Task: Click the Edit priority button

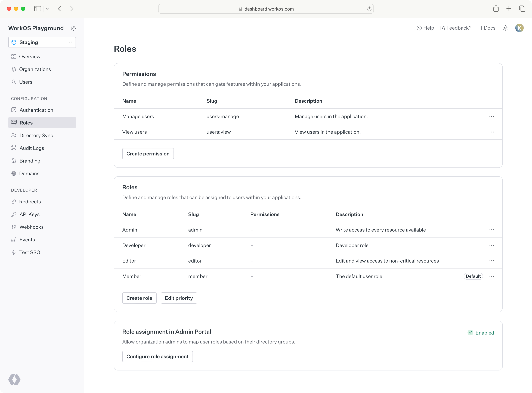Action: (179, 298)
